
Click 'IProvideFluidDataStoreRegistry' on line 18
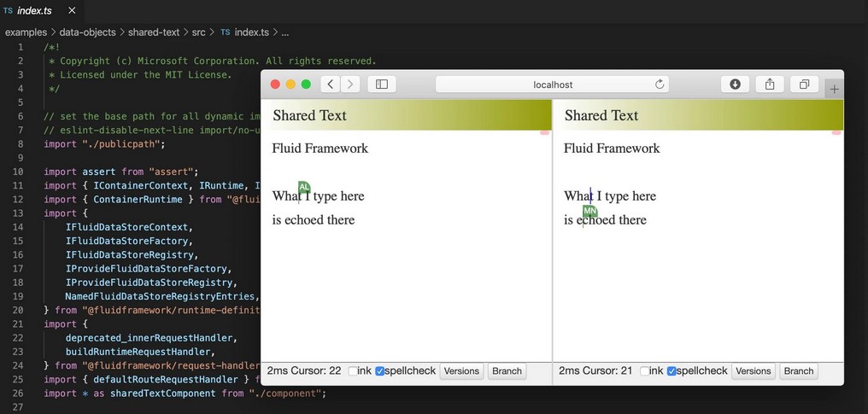coord(149,283)
